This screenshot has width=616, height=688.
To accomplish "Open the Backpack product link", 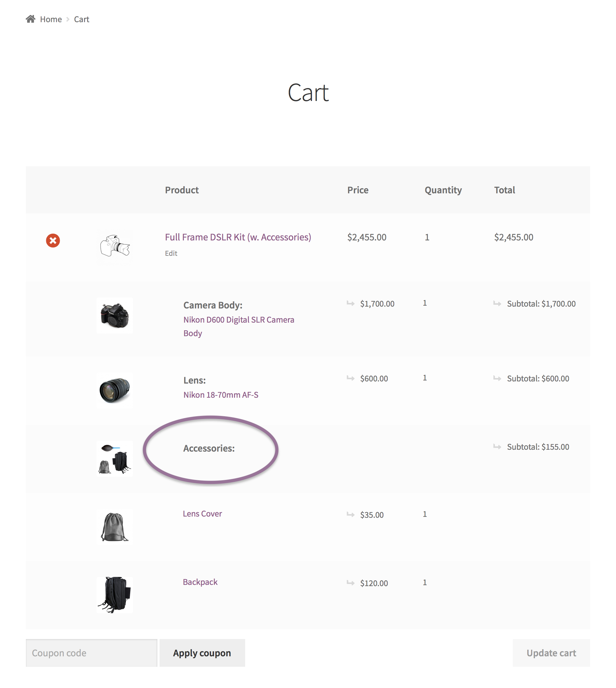I will (200, 581).
